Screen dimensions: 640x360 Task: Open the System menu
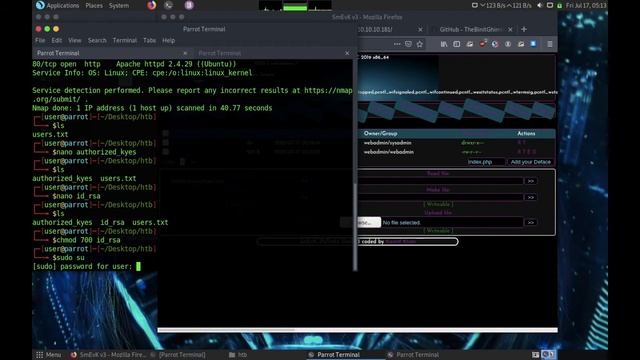click(x=119, y=5)
